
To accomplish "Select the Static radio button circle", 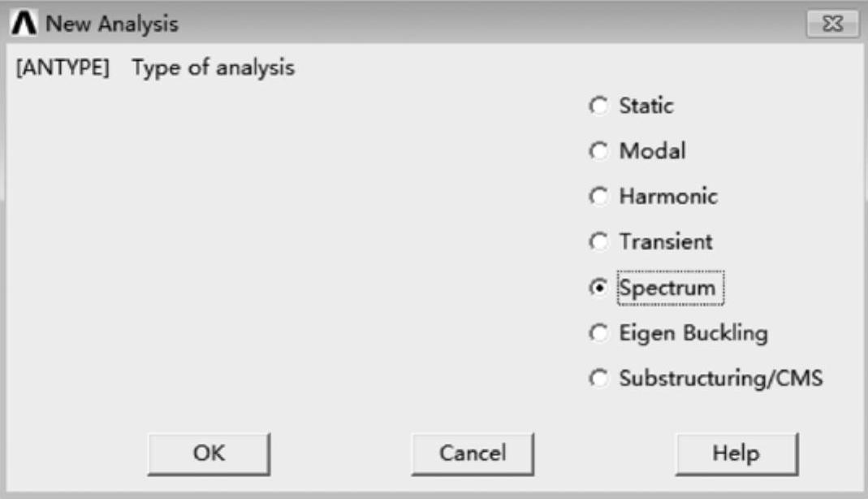I will (599, 106).
